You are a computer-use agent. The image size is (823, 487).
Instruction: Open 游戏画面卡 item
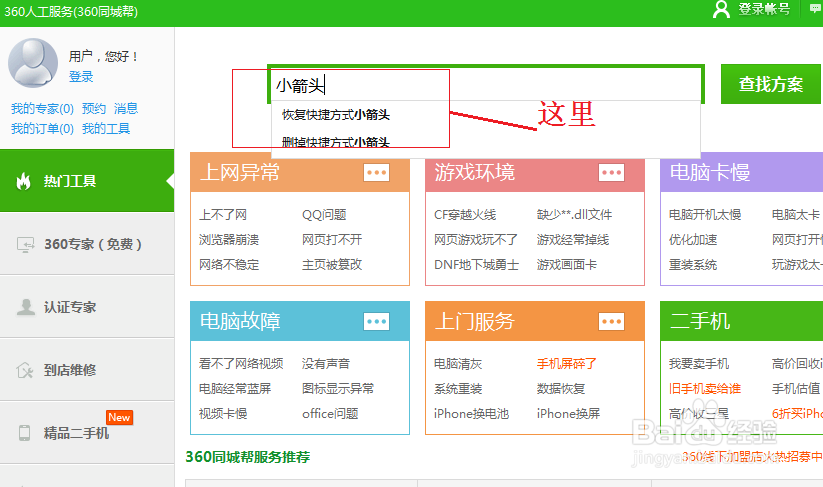point(566,265)
